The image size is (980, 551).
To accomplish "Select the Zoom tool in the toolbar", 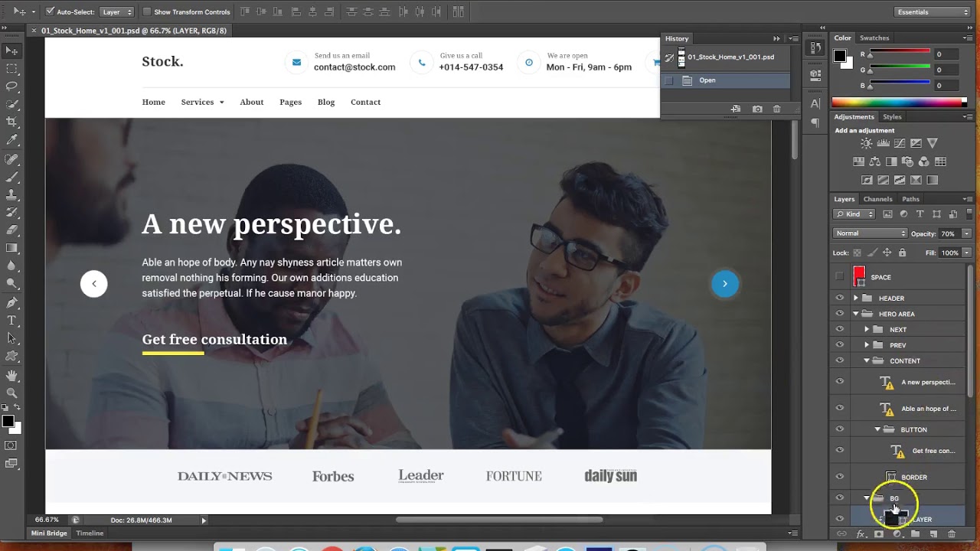I will [11, 393].
